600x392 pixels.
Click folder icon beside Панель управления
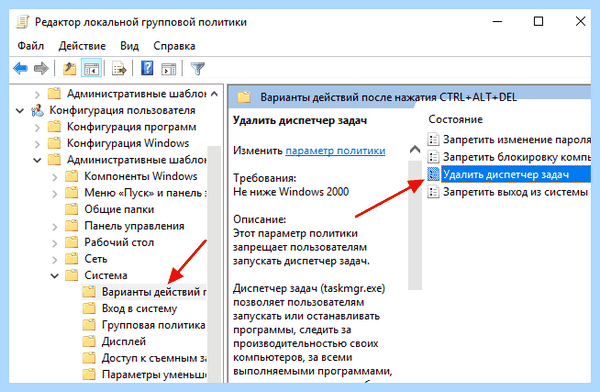(x=72, y=226)
